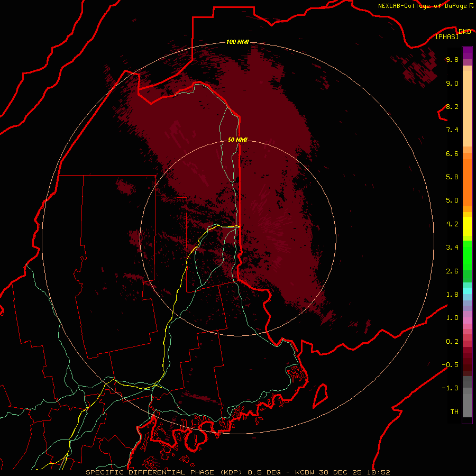Click the 5.8 value on the color scale
Screen dimensions: 476x476
coord(452,177)
